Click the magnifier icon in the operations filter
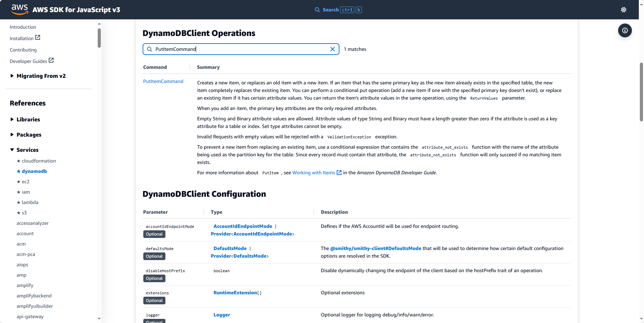644x323 pixels. pos(150,49)
